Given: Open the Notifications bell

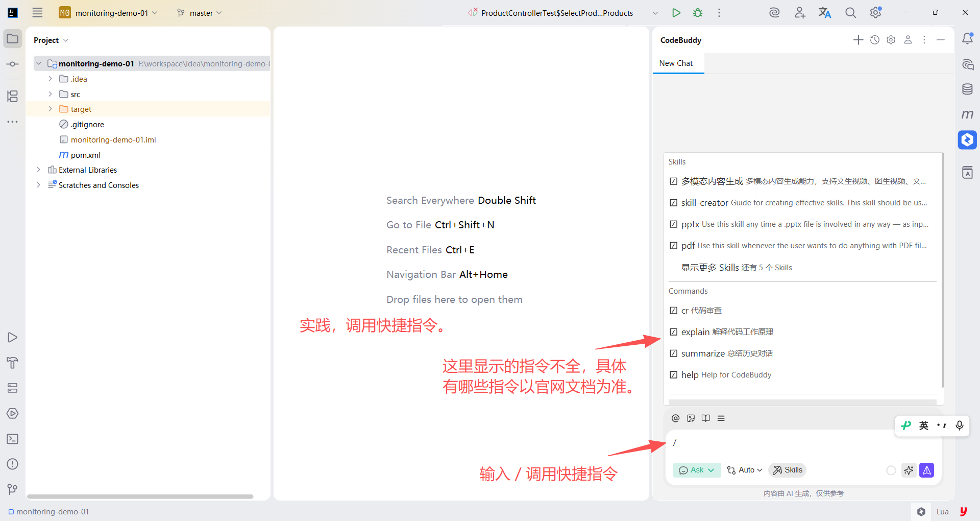Looking at the screenshot, I should 968,39.
